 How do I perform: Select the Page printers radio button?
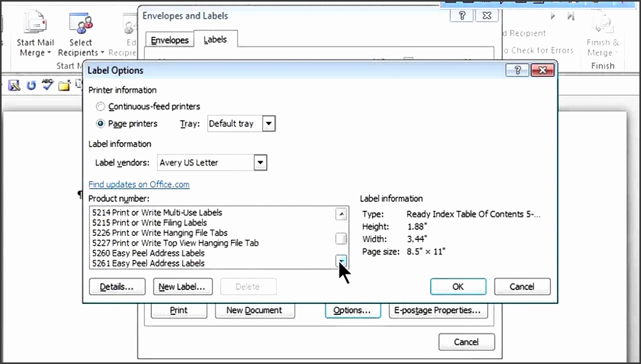click(x=101, y=124)
